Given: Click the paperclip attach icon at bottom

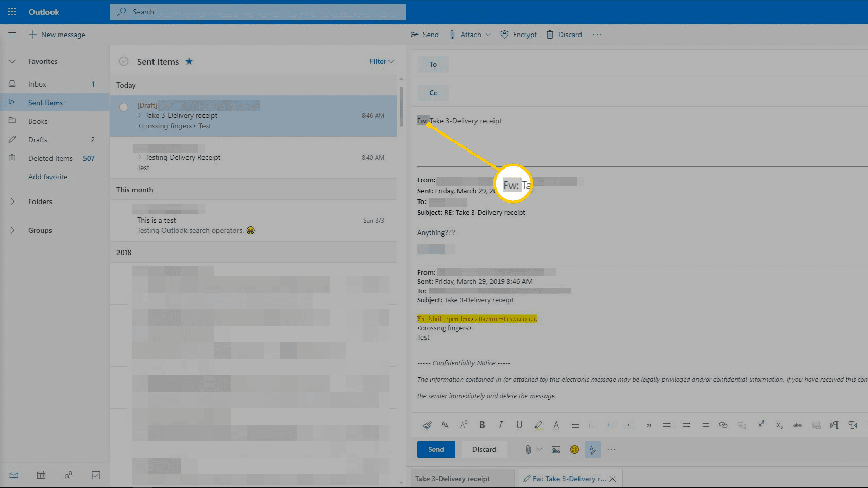Looking at the screenshot, I should [x=528, y=449].
